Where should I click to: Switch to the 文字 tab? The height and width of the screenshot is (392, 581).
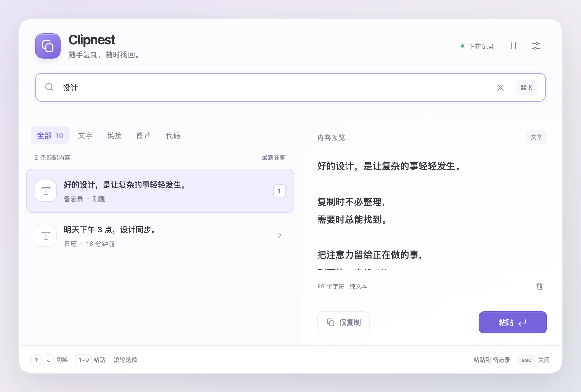click(85, 135)
